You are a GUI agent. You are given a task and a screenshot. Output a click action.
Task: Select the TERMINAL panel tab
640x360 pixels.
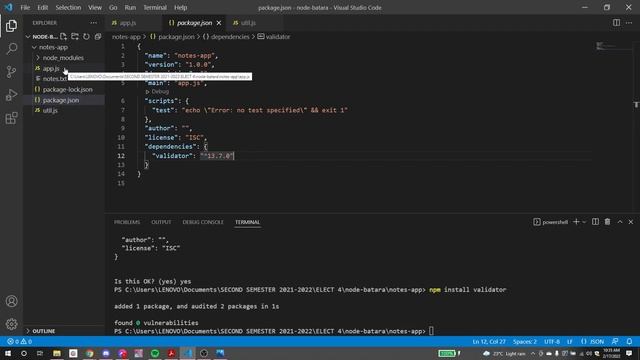[247, 222]
